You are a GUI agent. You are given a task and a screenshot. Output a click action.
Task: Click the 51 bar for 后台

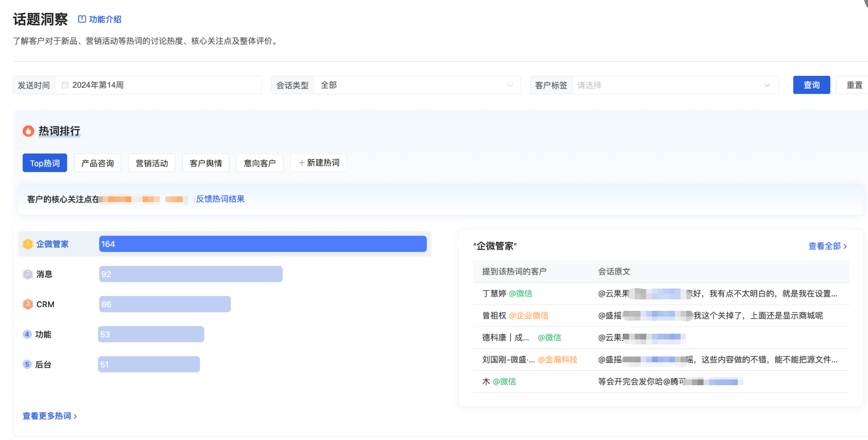[x=149, y=364]
